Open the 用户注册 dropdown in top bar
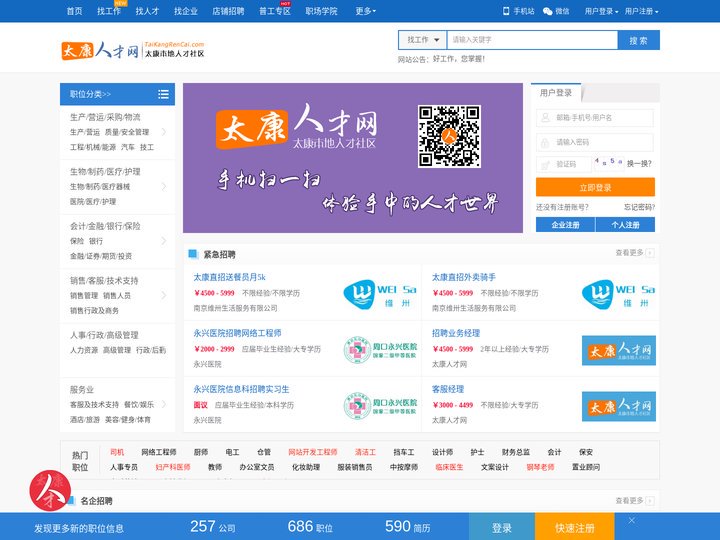720x540 pixels. pyautogui.click(x=641, y=11)
